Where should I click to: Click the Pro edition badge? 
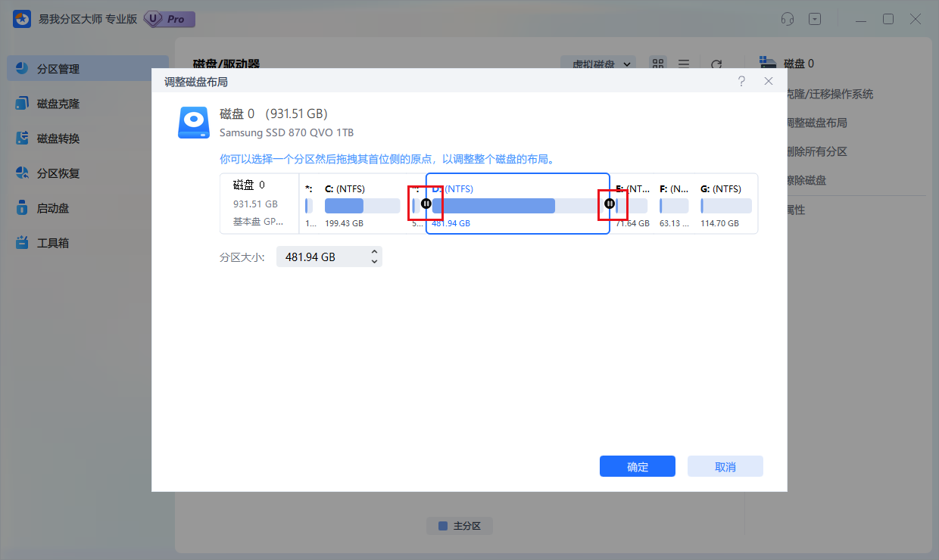pyautogui.click(x=169, y=19)
